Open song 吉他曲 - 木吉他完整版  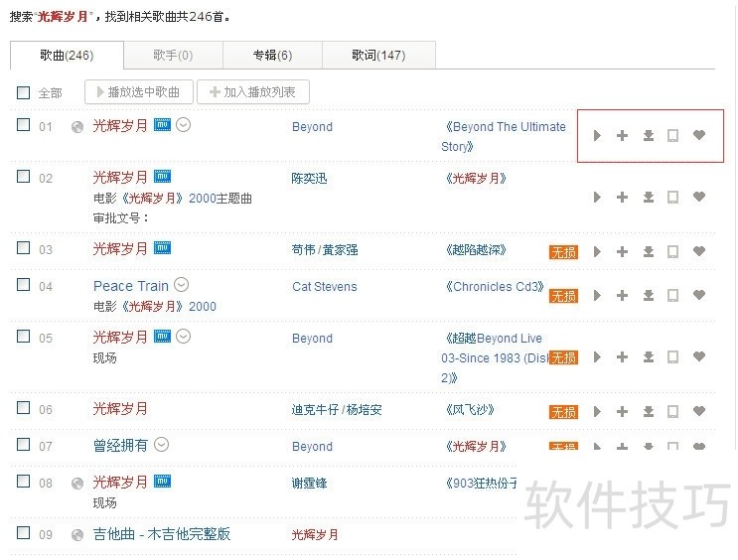coord(162,534)
